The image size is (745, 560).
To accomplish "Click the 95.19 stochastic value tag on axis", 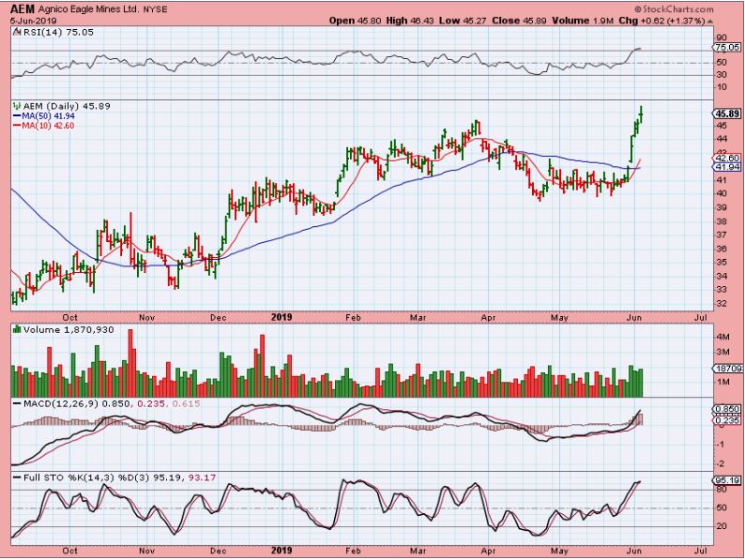I will click(727, 480).
